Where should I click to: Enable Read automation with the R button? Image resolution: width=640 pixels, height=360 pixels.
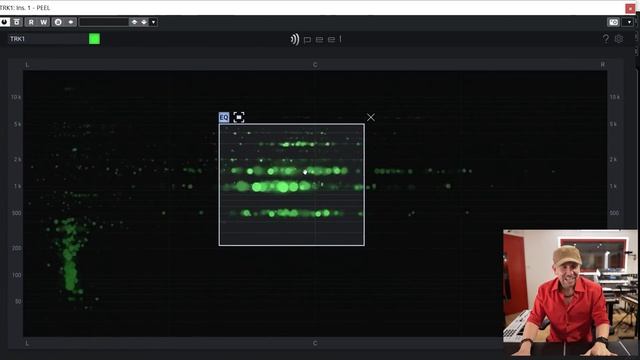[31, 22]
